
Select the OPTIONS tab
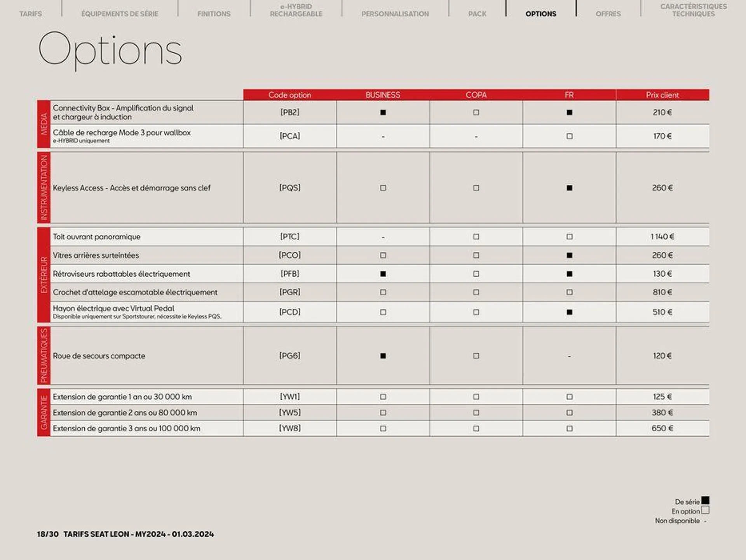coord(541,14)
